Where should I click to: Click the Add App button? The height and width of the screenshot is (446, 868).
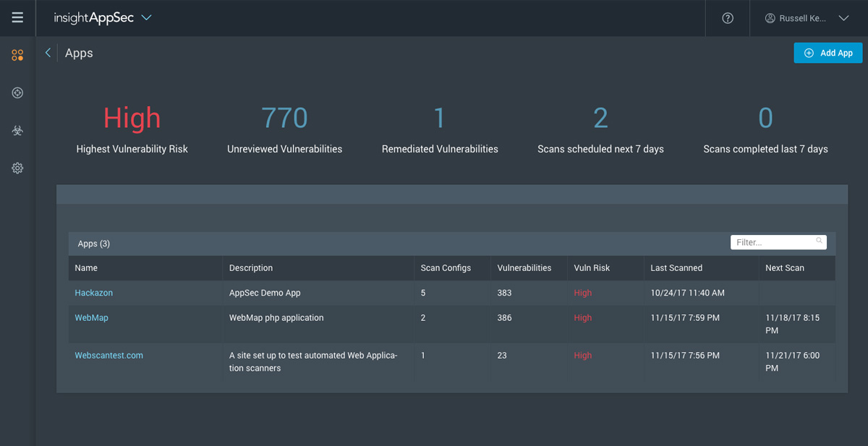pyautogui.click(x=828, y=53)
